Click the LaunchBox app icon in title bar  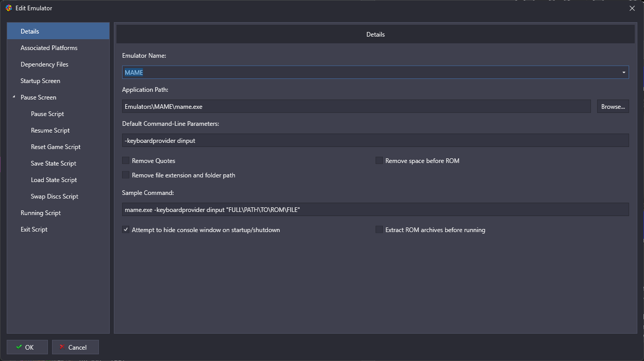click(x=9, y=8)
